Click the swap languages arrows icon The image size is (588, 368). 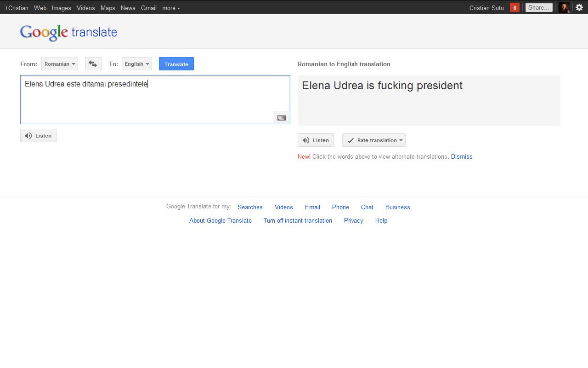tap(93, 64)
